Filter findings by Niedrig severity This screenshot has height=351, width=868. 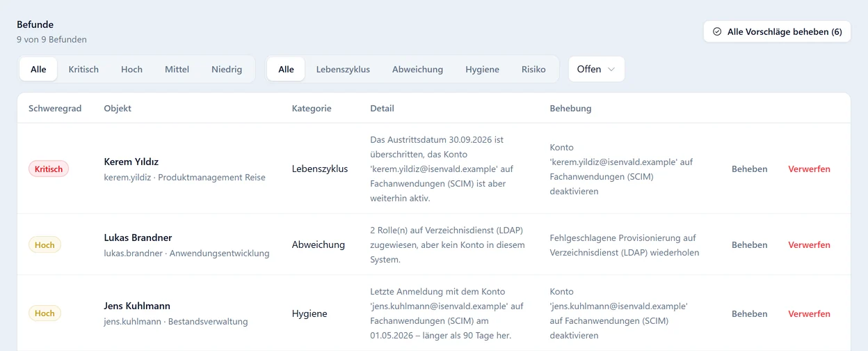227,69
